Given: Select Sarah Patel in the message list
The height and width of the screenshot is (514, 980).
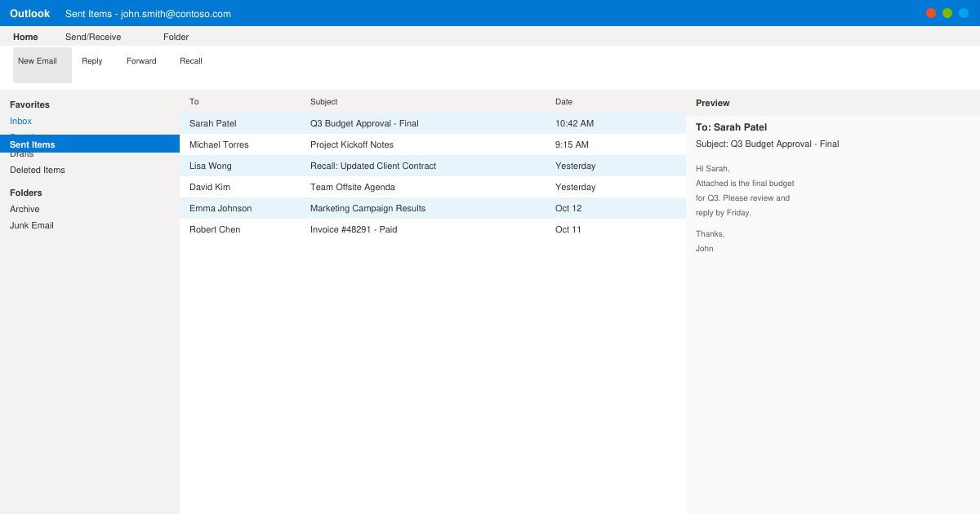Looking at the screenshot, I should point(213,123).
